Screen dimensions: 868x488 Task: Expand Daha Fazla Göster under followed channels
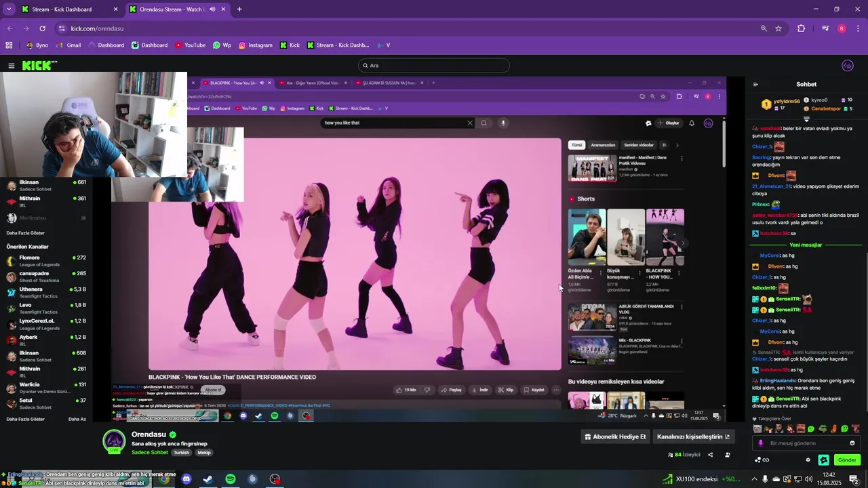pyautogui.click(x=25, y=233)
